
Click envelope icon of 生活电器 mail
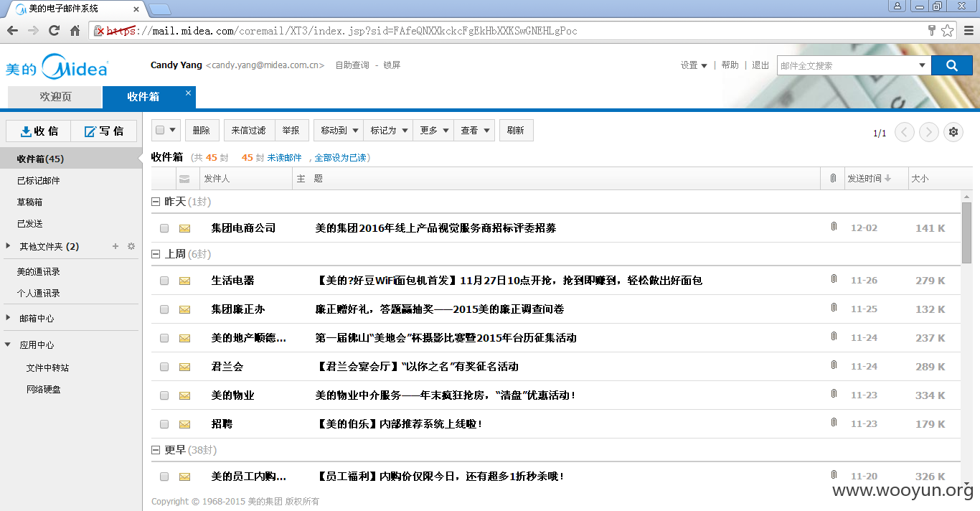184,281
